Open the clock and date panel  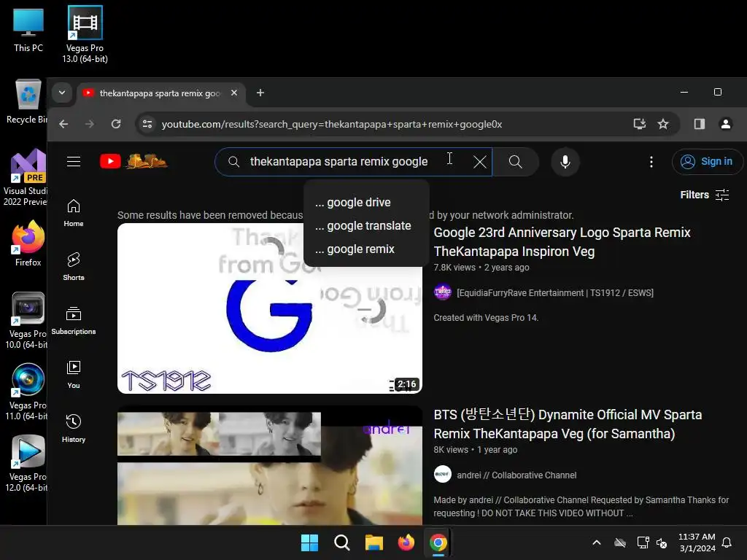(697, 542)
